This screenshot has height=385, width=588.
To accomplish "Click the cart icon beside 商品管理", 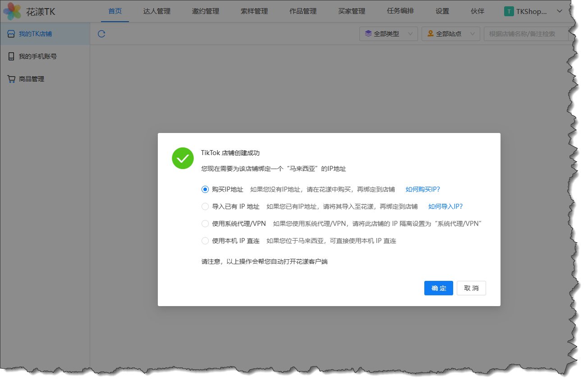I will (11, 79).
